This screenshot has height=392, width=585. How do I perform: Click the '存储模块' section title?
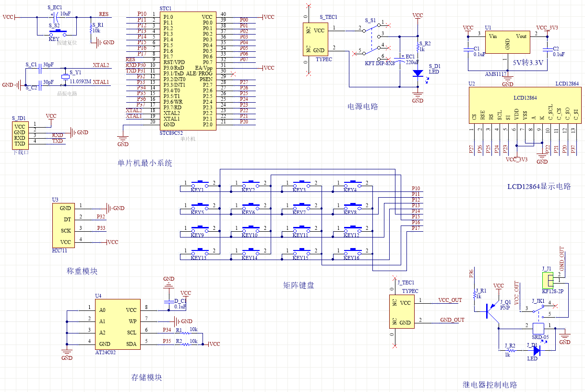coord(146,377)
